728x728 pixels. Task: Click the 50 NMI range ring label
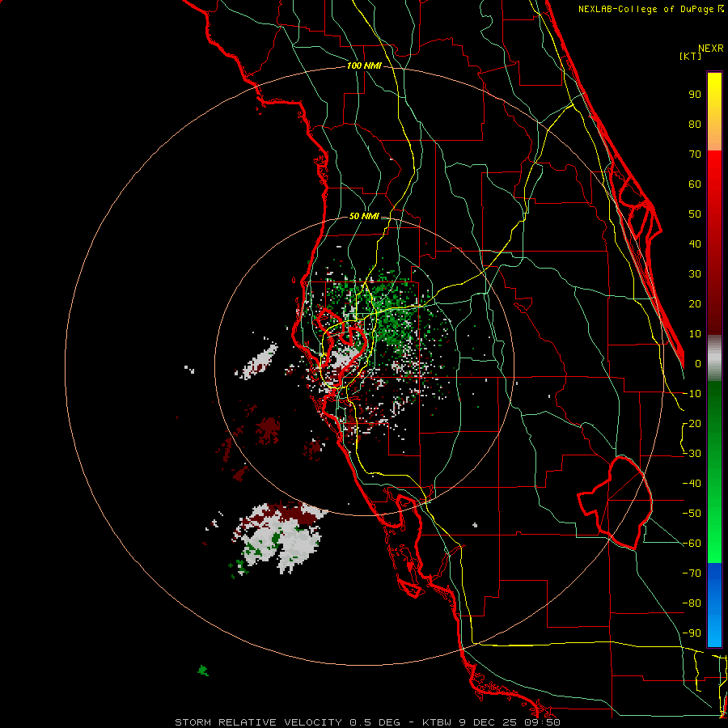point(364,216)
